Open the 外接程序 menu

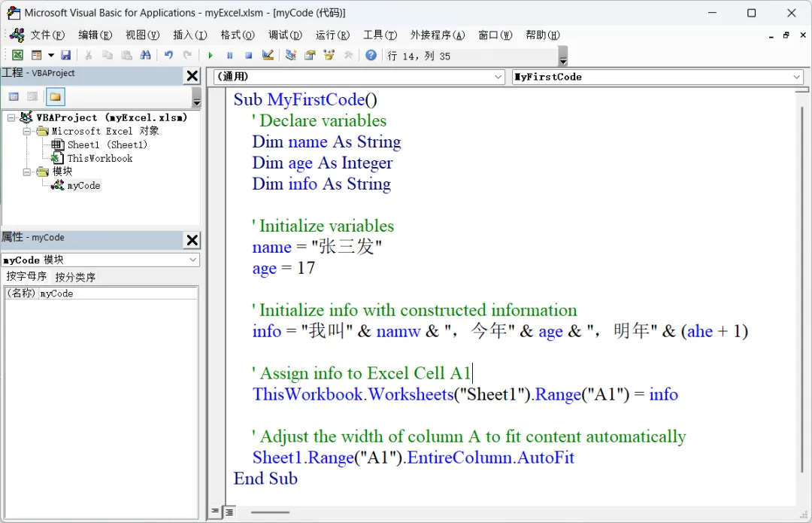tap(438, 35)
